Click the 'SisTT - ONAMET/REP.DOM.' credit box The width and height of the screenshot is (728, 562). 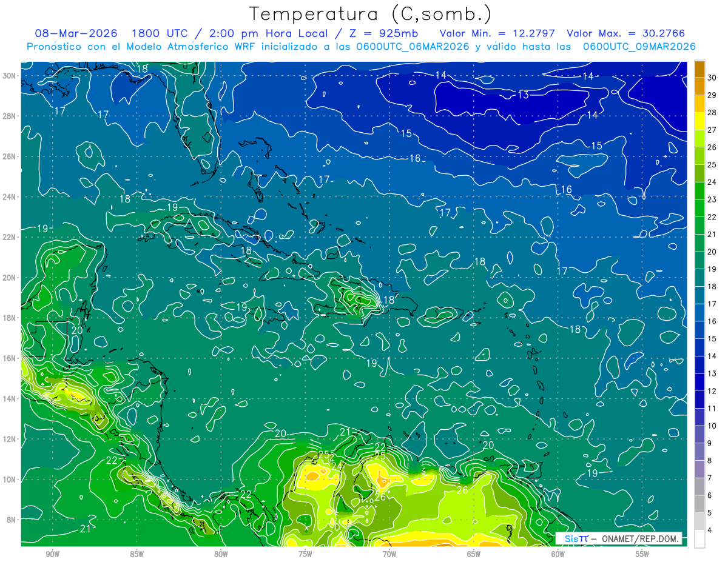click(x=618, y=538)
